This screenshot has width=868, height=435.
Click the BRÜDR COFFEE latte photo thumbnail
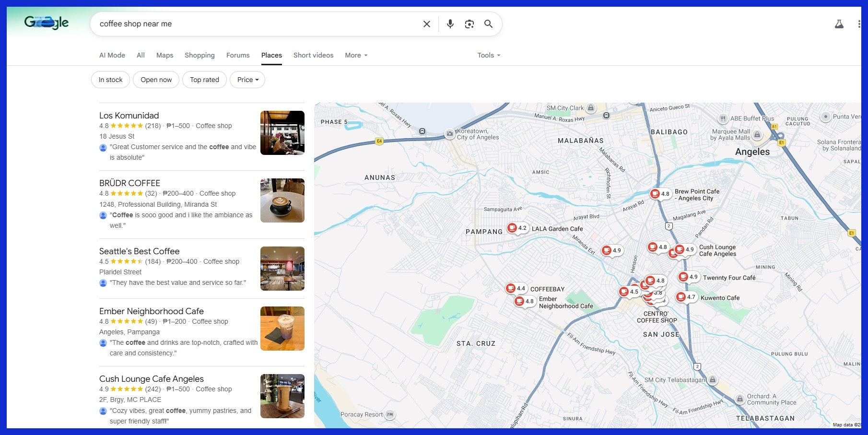pyautogui.click(x=282, y=200)
